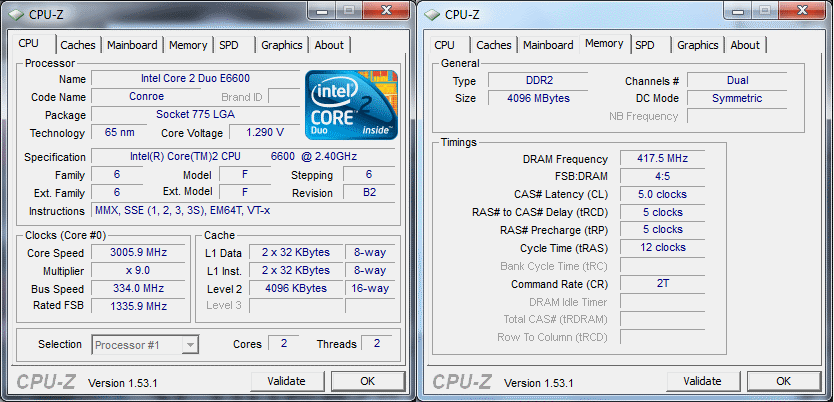Open the Caches tab in right window

pos(494,45)
